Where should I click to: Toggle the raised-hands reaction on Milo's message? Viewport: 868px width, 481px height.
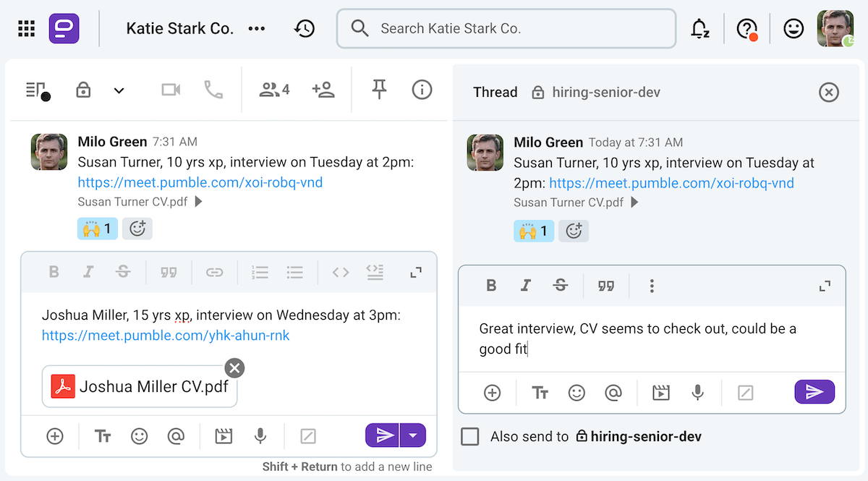[97, 229]
